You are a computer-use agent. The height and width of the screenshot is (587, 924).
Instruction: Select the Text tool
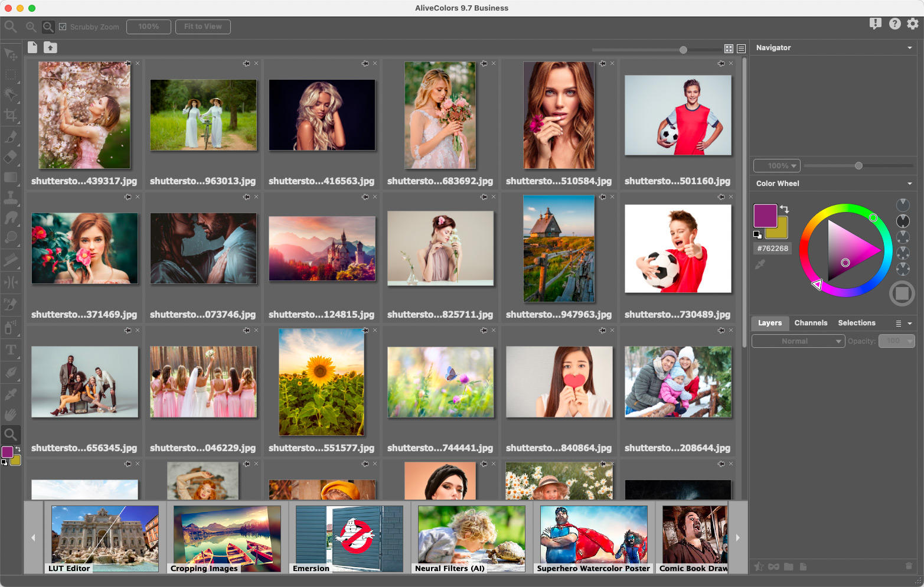11,350
